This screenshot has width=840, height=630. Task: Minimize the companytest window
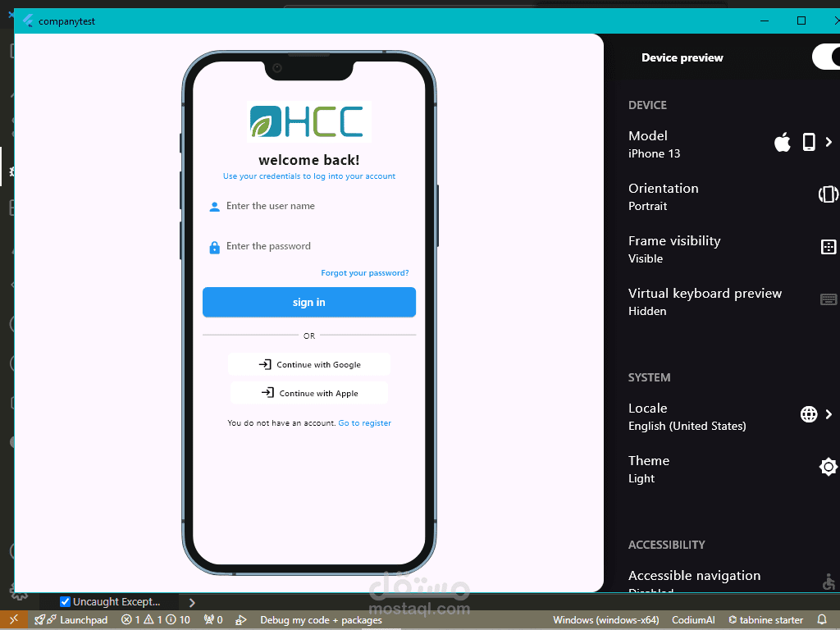pyautogui.click(x=765, y=21)
